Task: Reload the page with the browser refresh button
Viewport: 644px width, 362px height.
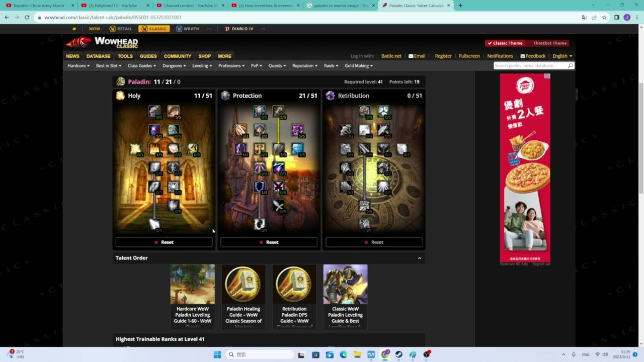Action: [27, 17]
